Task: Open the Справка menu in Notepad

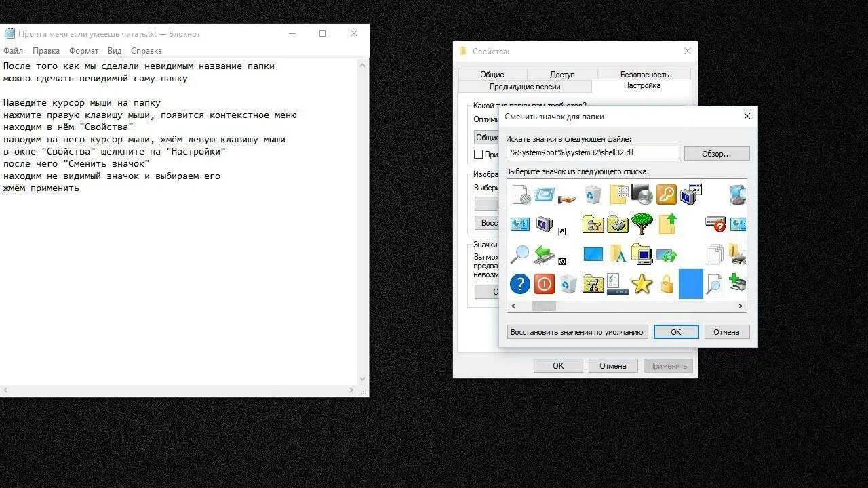Action: pos(146,51)
